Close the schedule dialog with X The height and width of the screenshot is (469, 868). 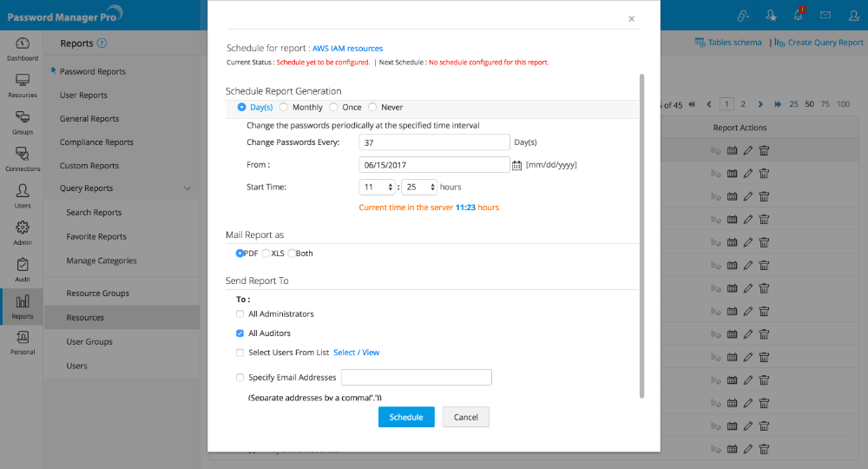coord(631,18)
